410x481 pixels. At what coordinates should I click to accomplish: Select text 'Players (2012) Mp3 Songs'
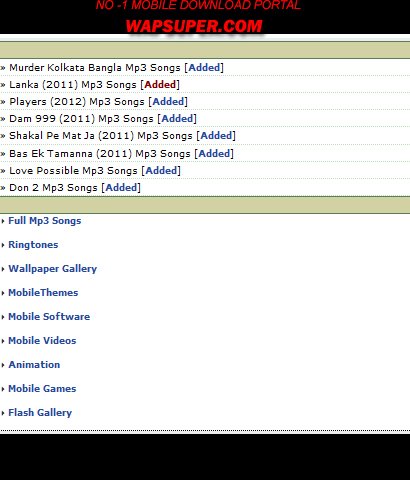77,102
